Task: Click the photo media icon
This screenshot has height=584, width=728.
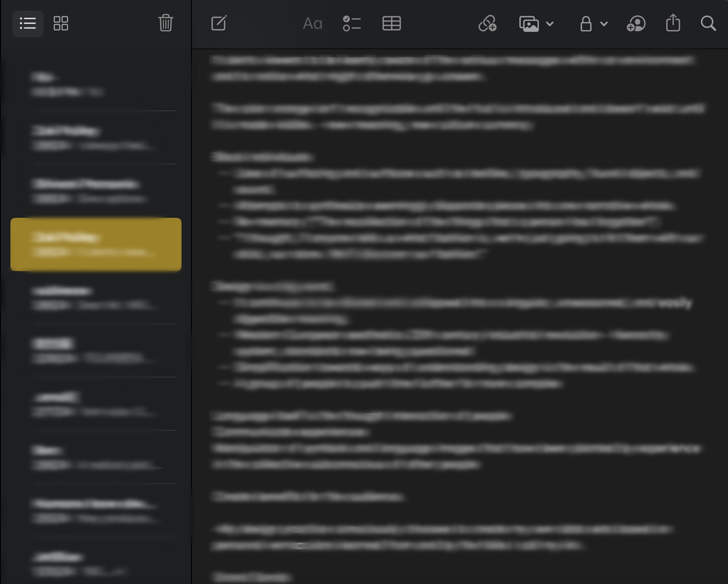Action: [529, 23]
